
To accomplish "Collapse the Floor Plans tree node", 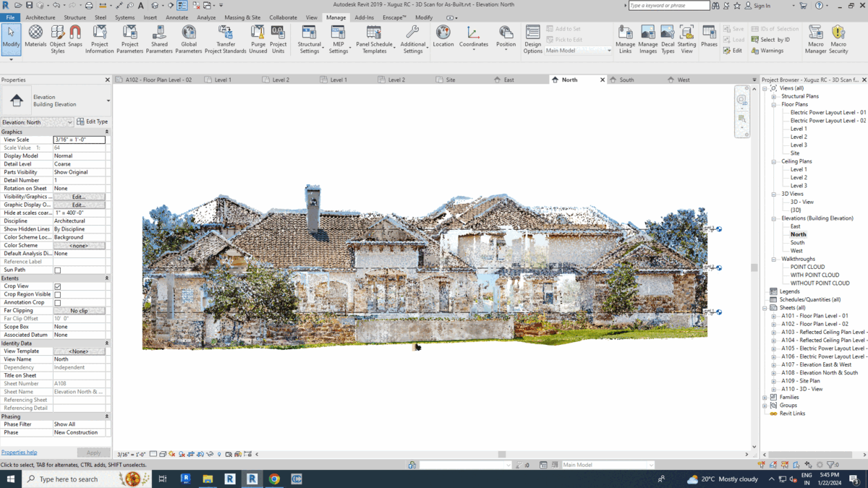I will (x=774, y=105).
